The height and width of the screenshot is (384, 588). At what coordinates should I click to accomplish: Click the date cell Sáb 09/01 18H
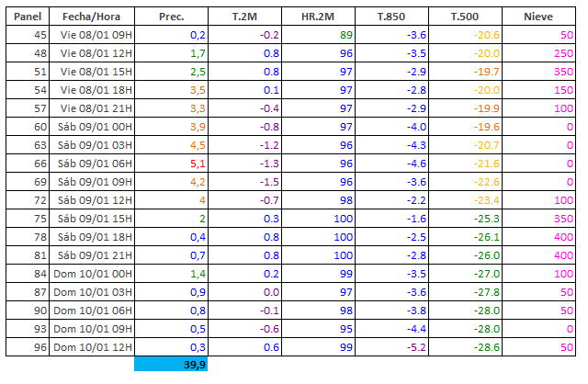click(92, 237)
